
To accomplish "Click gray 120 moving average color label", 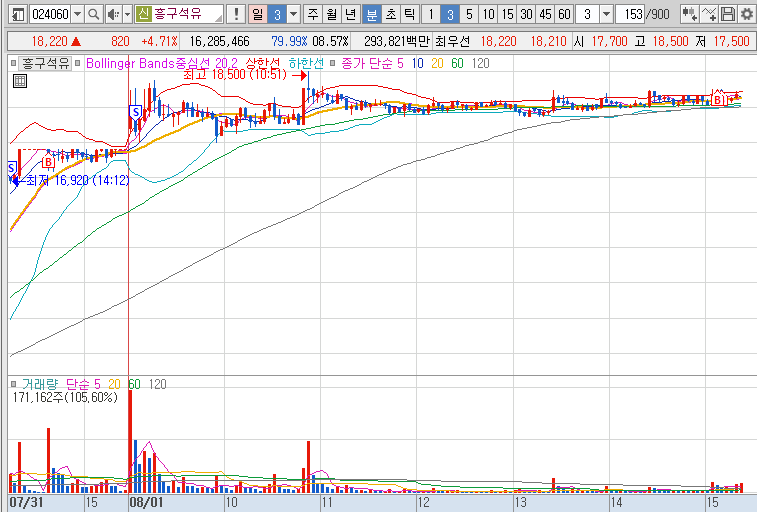I will tap(480, 63).
